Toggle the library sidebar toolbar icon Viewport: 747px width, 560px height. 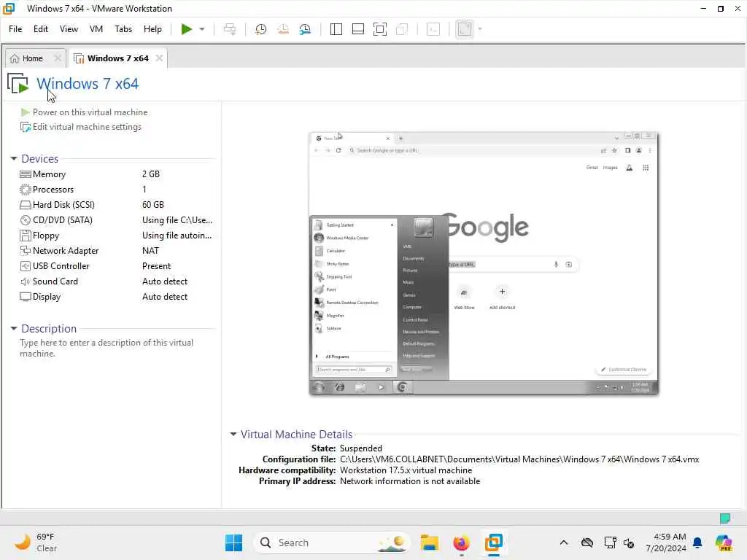[336, 29]
